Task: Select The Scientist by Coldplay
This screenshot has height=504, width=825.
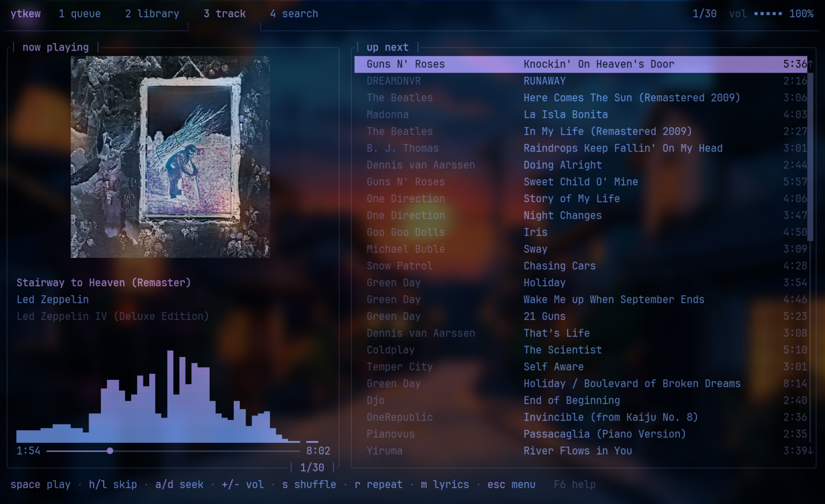Action: 580,350
